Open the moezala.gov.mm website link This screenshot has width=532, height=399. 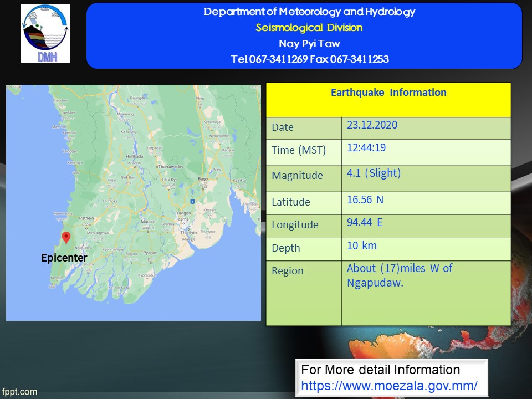389,386
